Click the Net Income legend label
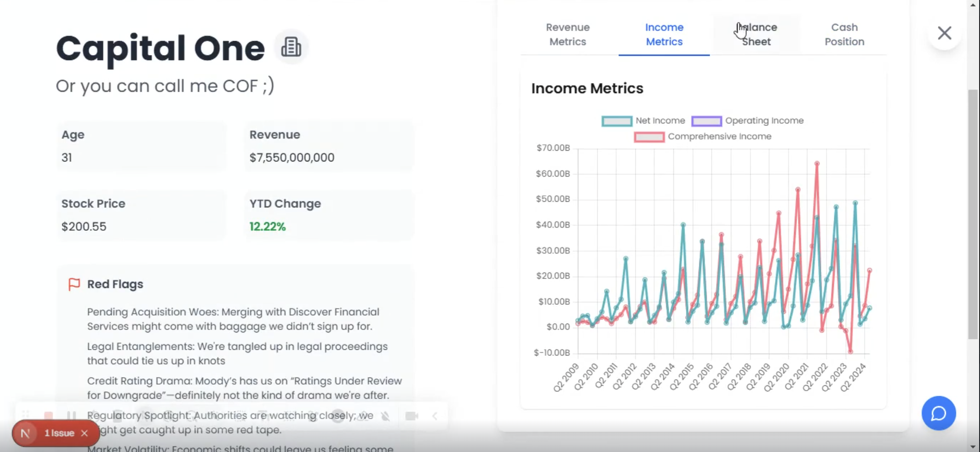Image resolution: width=980 pixels, height=452 pixels. (660, 120)
